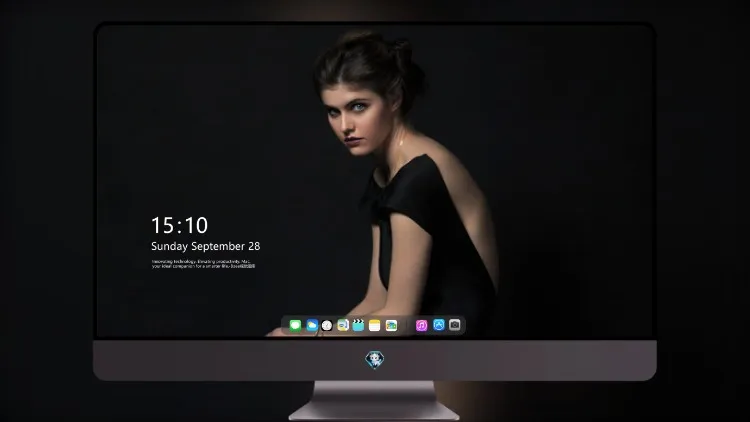Open the yellow Notes app in the dock
750x422 pixels.
click(375, 325)
